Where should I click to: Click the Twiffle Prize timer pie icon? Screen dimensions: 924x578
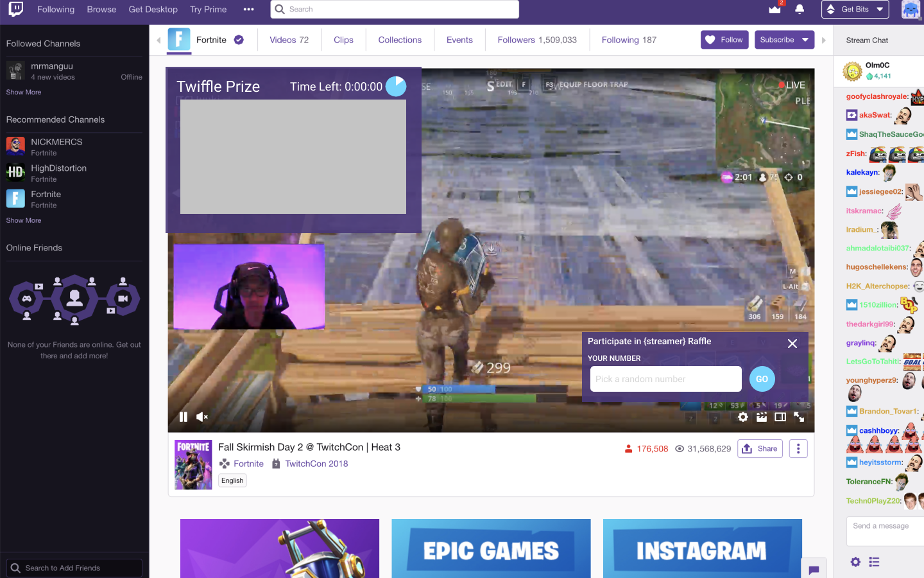396,87
